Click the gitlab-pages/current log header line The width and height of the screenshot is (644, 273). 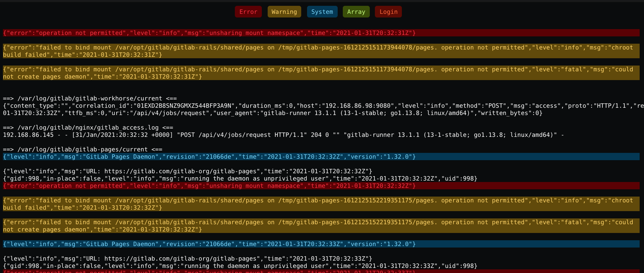click(82, 149)
